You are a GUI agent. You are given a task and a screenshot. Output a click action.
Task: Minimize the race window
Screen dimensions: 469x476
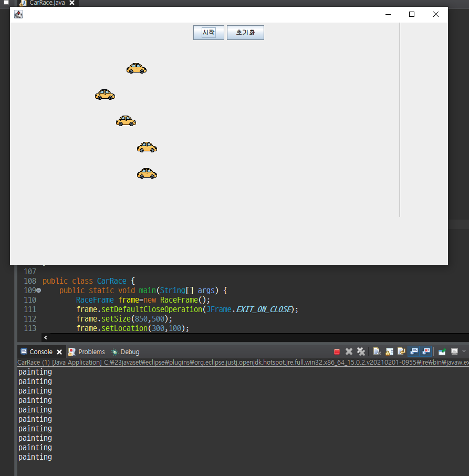click(388, 14)
